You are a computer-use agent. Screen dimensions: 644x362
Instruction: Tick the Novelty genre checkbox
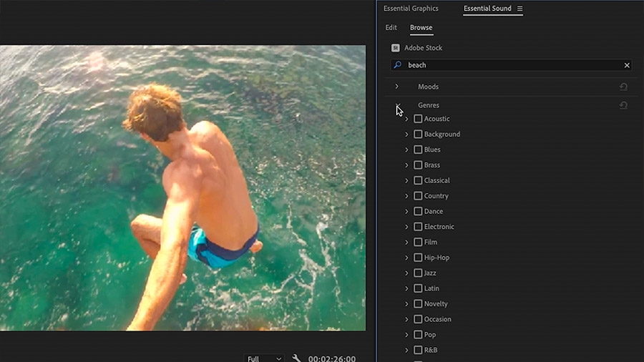pyautogui.click(x=418, y=304)
